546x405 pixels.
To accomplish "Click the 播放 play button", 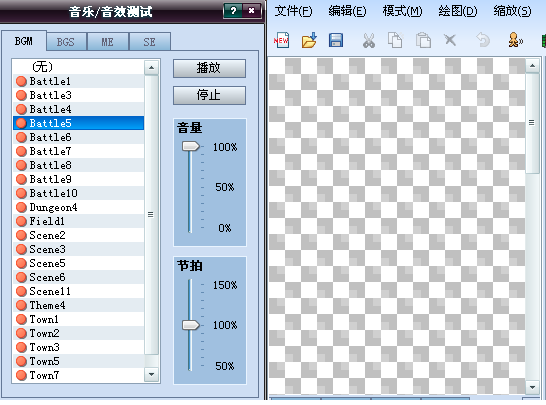I will tap(209, 68).
